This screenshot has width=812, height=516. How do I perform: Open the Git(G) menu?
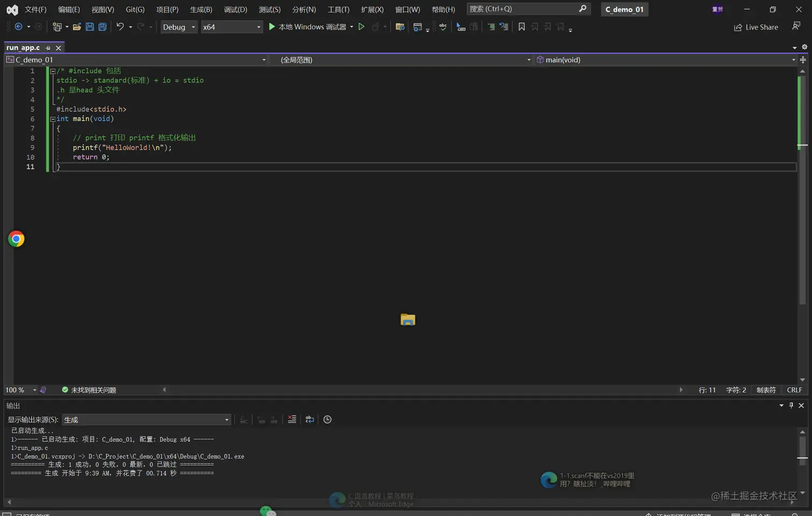pos(135,10)
